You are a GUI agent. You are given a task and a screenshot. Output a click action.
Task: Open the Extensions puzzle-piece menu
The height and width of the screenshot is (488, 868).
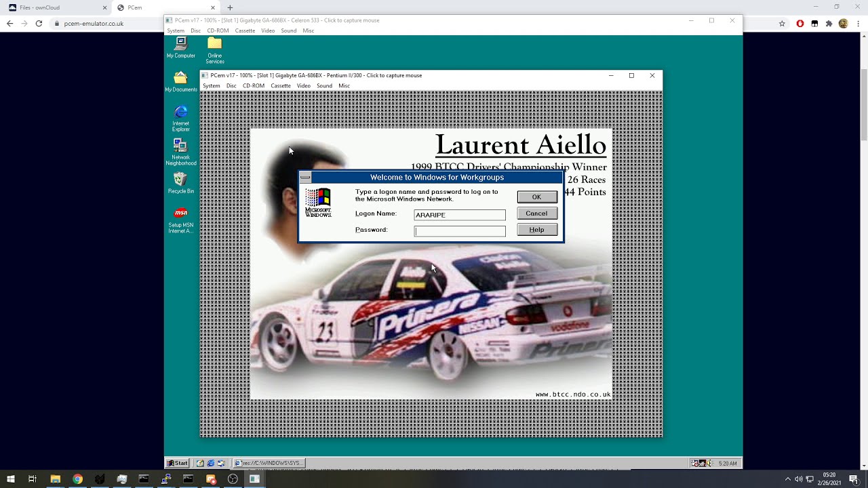click(x=829, y=23)
